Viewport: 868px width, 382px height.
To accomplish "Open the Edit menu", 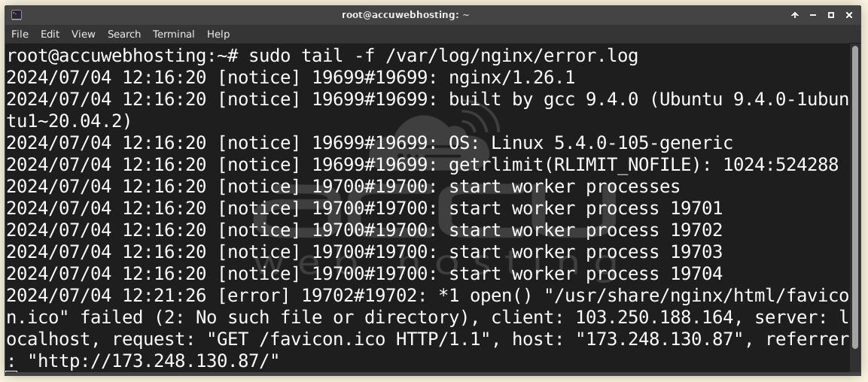I will (50, 35).
